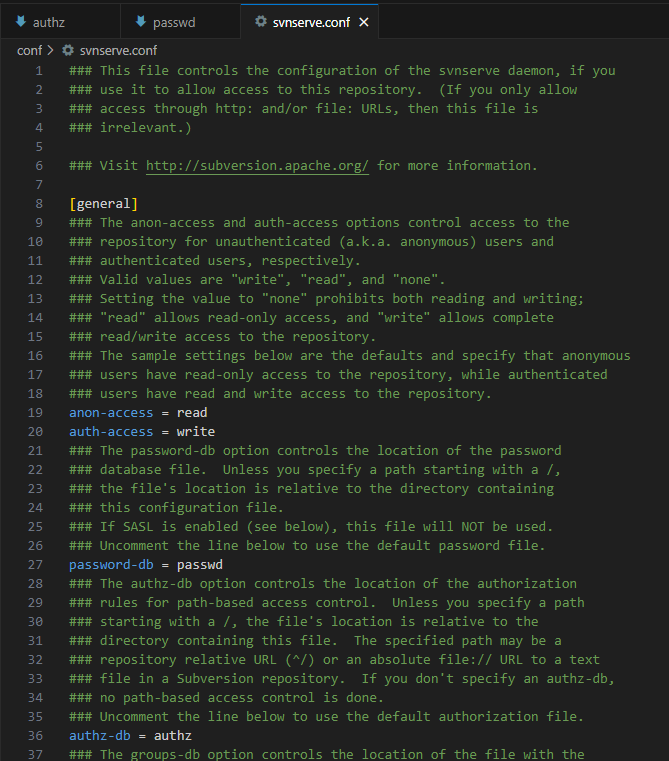Select the svnserve.conf tab
Image resolution: width=669 pixels, height=761 pixels.
tap(309, 22)
